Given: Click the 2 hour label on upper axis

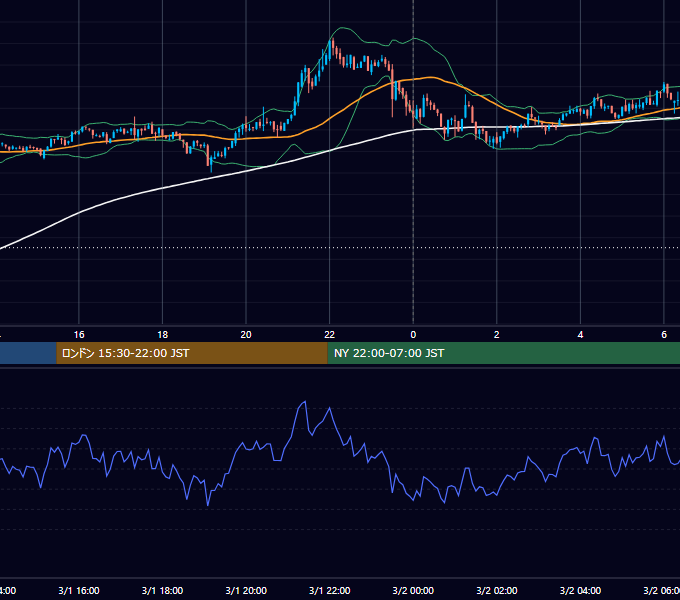Looking at the screenshot, I should click(x=497, y=335).
